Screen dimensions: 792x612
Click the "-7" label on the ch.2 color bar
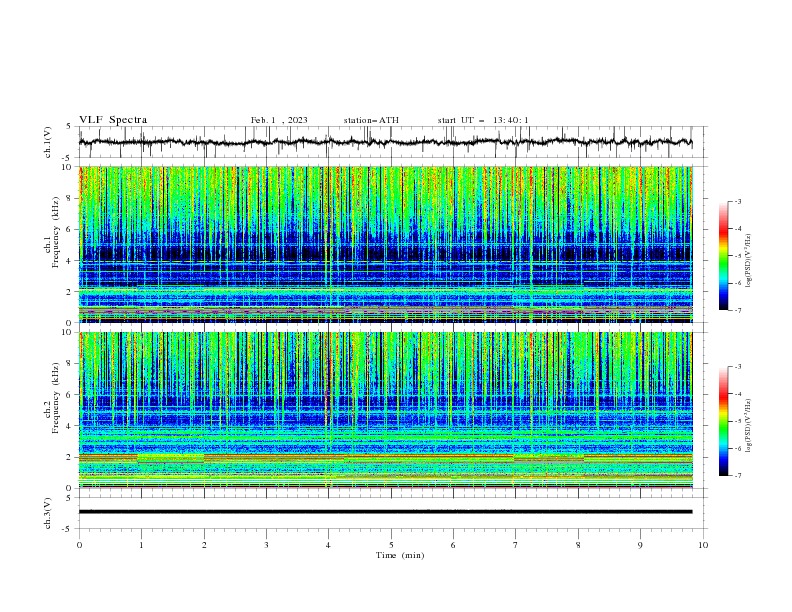[737, 475]
